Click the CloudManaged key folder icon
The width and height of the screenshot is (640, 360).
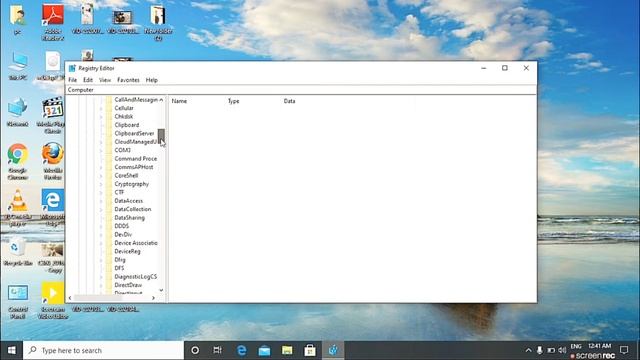tap(109, 142)
